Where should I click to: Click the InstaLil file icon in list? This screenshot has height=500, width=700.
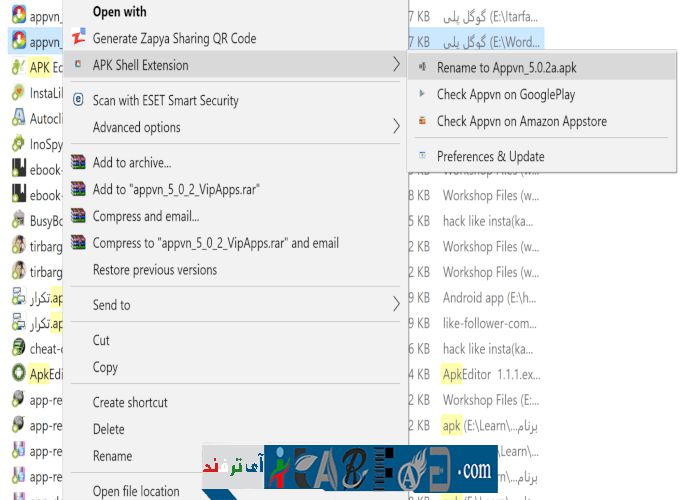pyautogui.click(x=18, y=93)
